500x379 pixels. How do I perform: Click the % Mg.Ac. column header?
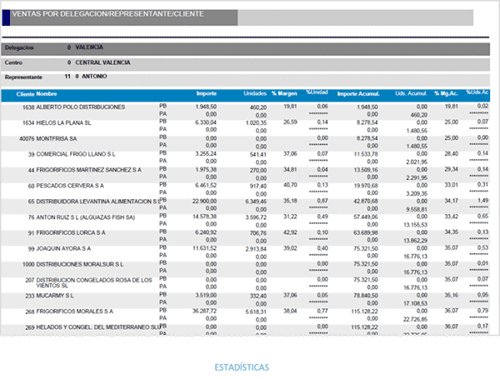pos(446,94)
